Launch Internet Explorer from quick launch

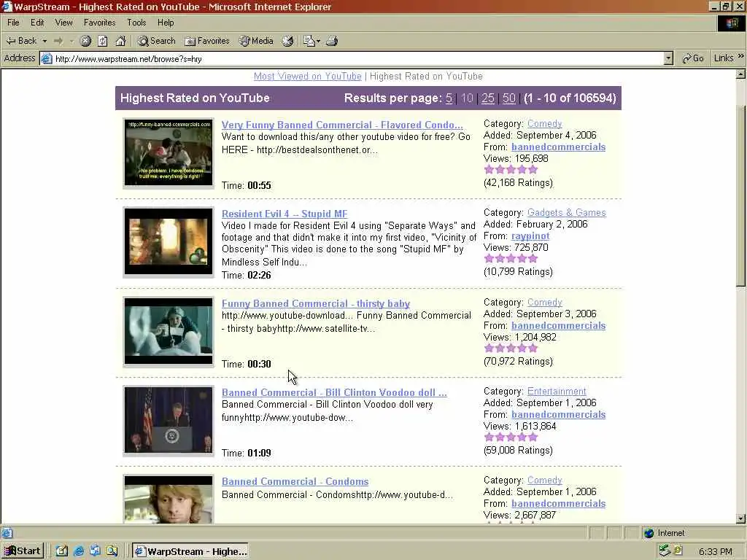(x=79, y=551)
